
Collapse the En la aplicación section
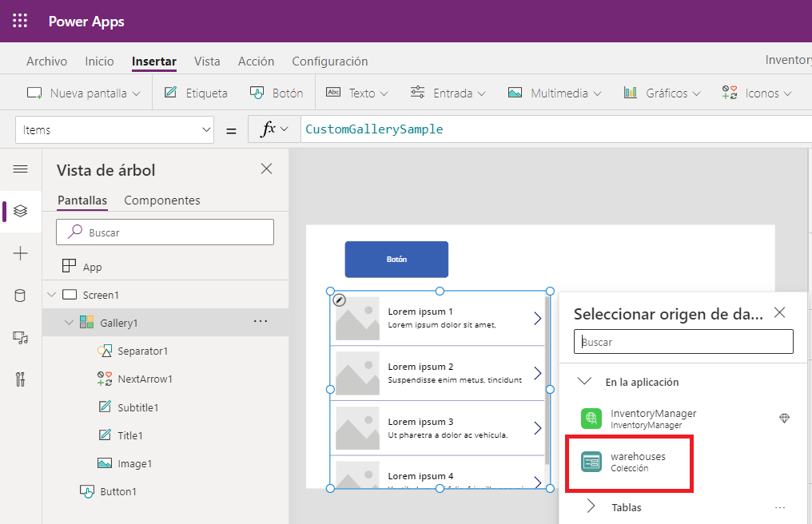(x=585, y=381)
